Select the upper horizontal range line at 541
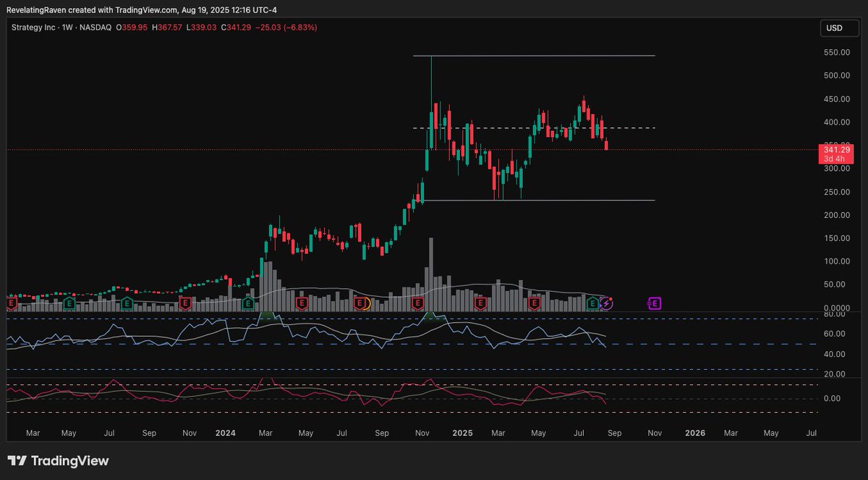868x480 pixels. 534,56
